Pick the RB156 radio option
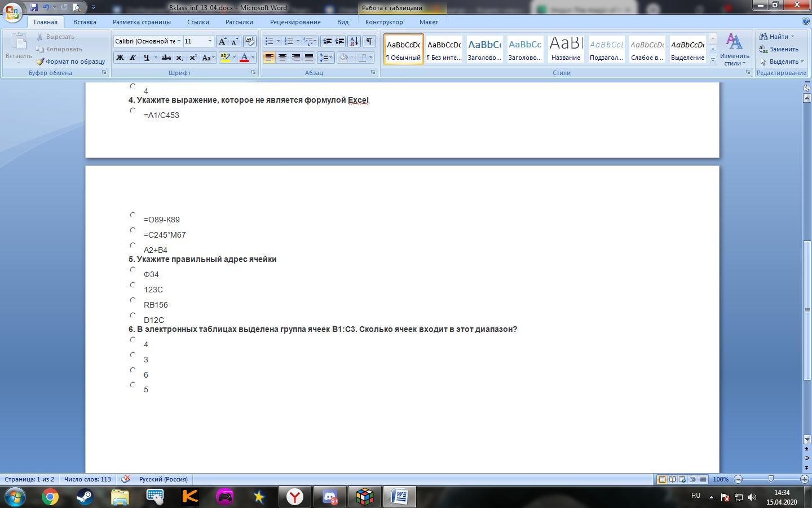Viewport: 812px width, 508px height. pyautogui.click(x=133, y=300)
